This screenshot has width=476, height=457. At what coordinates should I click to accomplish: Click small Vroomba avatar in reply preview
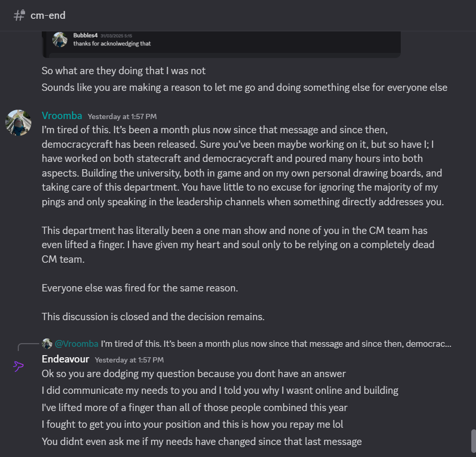pos(47,344)
